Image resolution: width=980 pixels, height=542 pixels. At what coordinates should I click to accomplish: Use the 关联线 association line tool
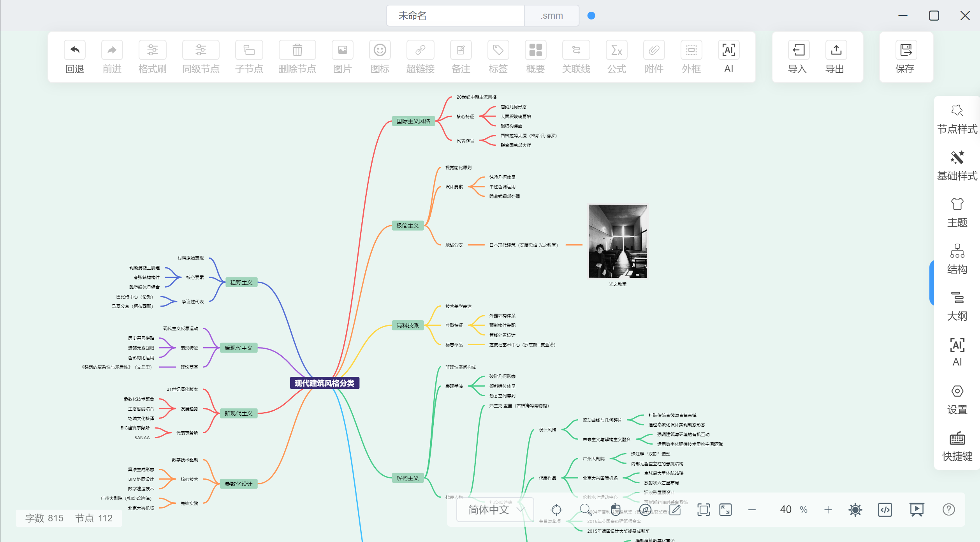click(576, 57)
